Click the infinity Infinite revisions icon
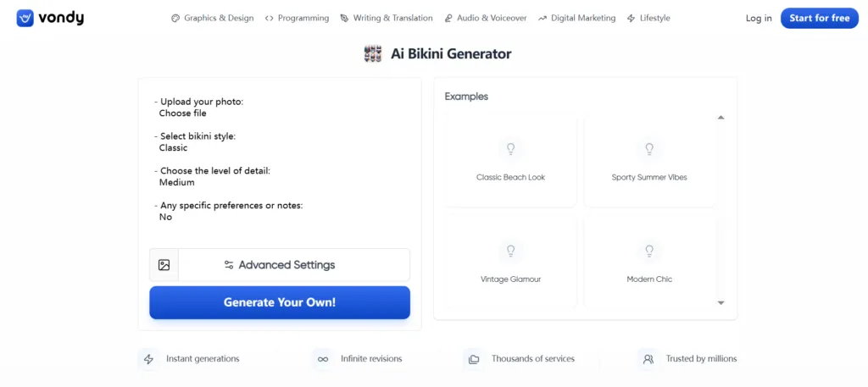The height and width of the screenshot is (387, 868). [323, 359]
